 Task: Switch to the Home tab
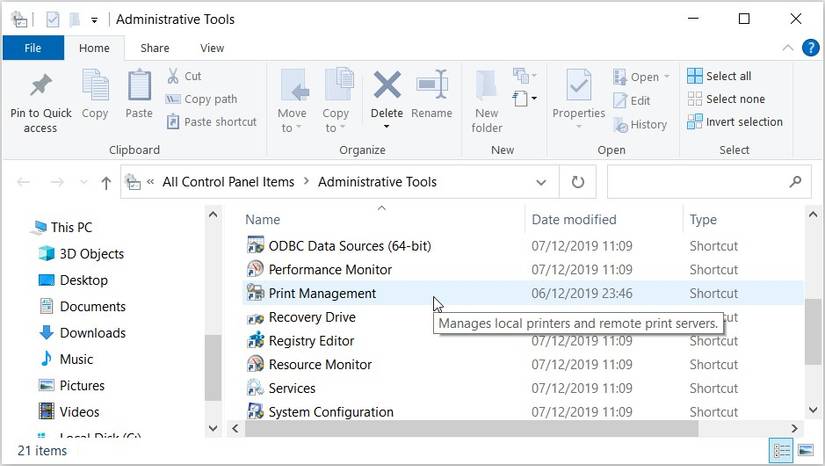point(95,48)
